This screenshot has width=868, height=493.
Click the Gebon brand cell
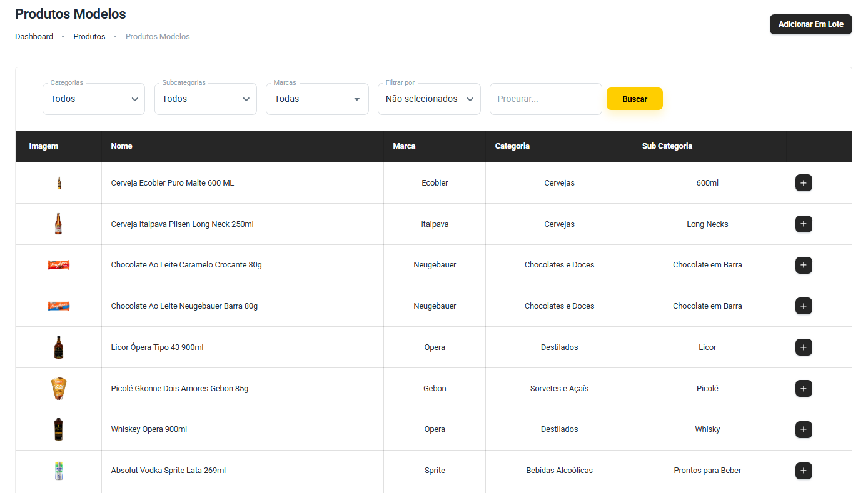pos(435,389)
